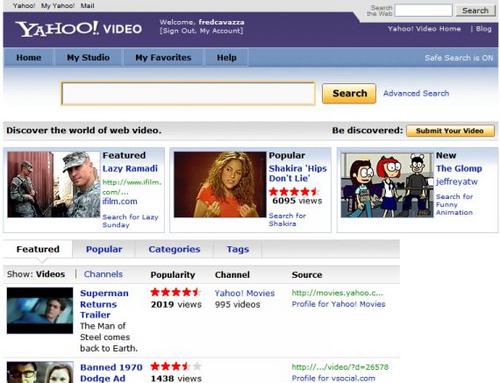This screenshot has width=500, height=383.
Task: Click the yellow video Search button
Action: click(349, 93)
